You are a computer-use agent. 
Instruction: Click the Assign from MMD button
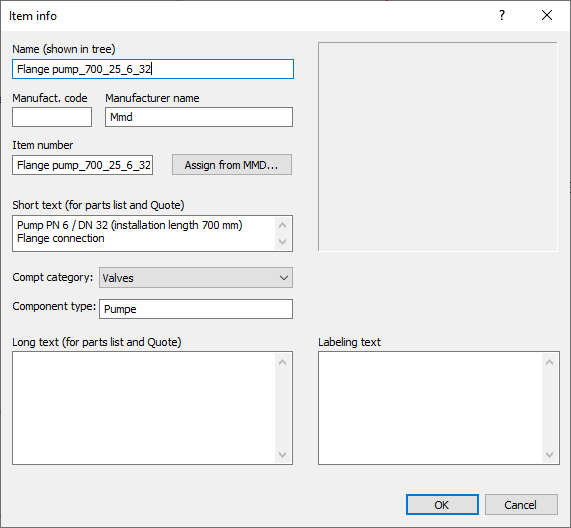click(x=232, y=165)
